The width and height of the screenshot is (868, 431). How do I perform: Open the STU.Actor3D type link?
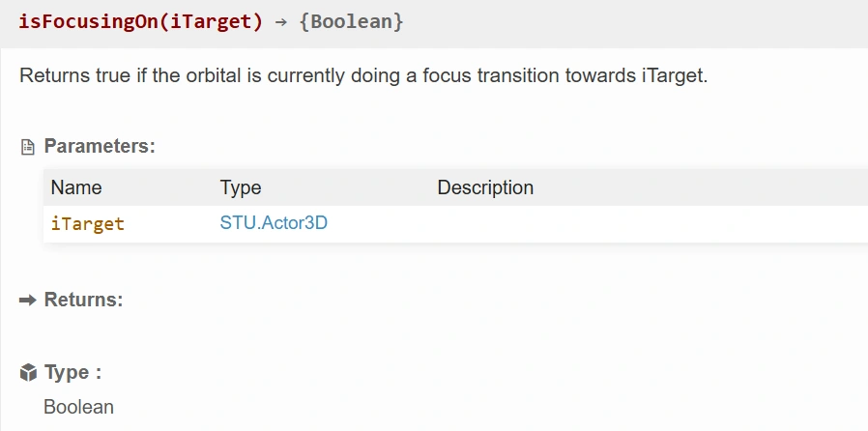tap(274, 223)
